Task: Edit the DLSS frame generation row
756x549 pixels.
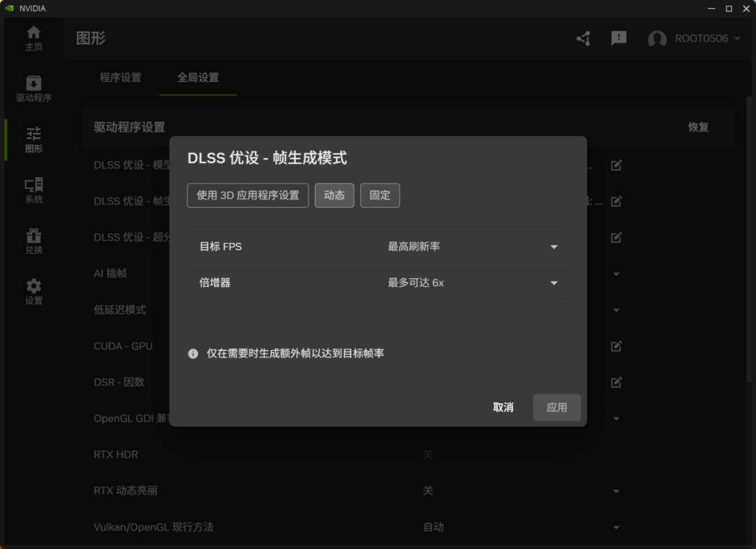Action: [x=616, y=201]
